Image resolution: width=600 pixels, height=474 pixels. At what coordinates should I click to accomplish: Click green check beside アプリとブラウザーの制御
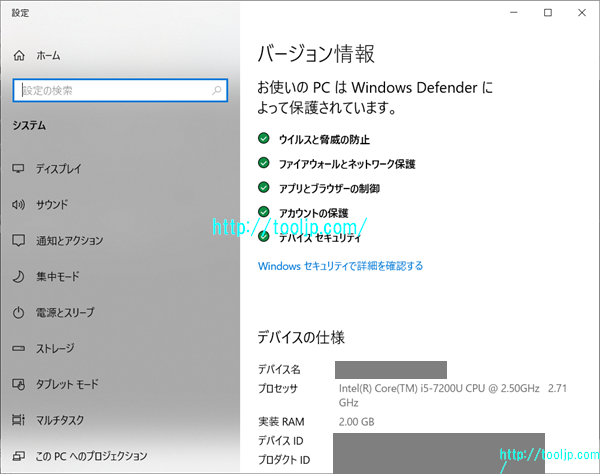pyautogui.click(x=263, y=187)
